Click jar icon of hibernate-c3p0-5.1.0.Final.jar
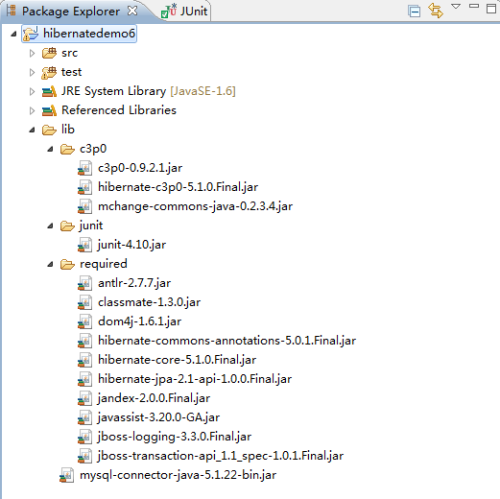This screenshot has height=499, width=500. tap(85, 187)
